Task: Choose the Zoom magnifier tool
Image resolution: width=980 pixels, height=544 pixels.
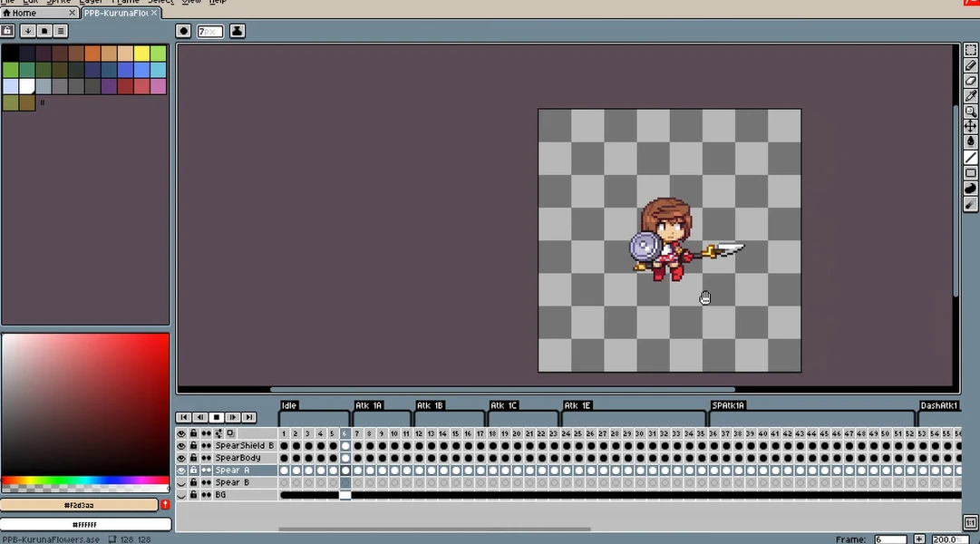Action: (970, 112)
